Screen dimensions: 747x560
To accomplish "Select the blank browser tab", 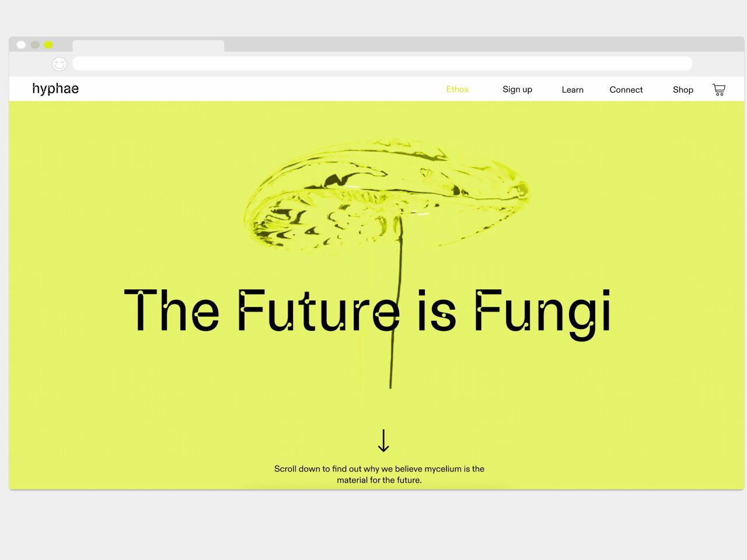I will point(148,46).
